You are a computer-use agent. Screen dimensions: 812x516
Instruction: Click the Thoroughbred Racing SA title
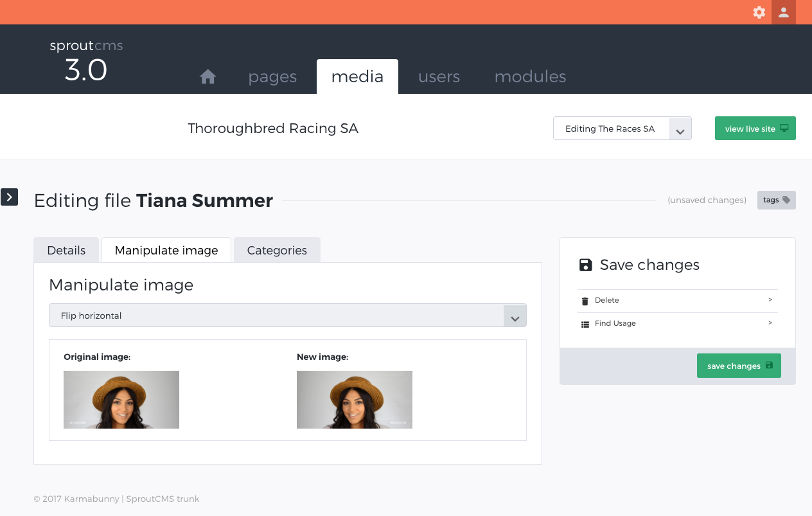click(x=273, y=129)
